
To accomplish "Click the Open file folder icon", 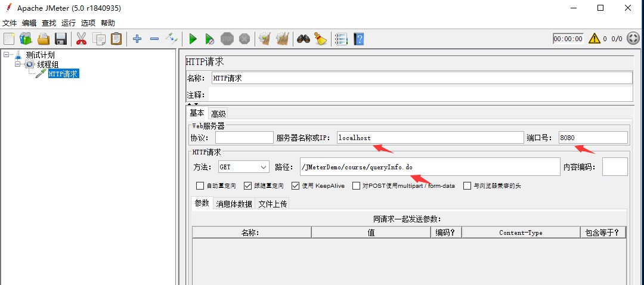I will (44, 39).
